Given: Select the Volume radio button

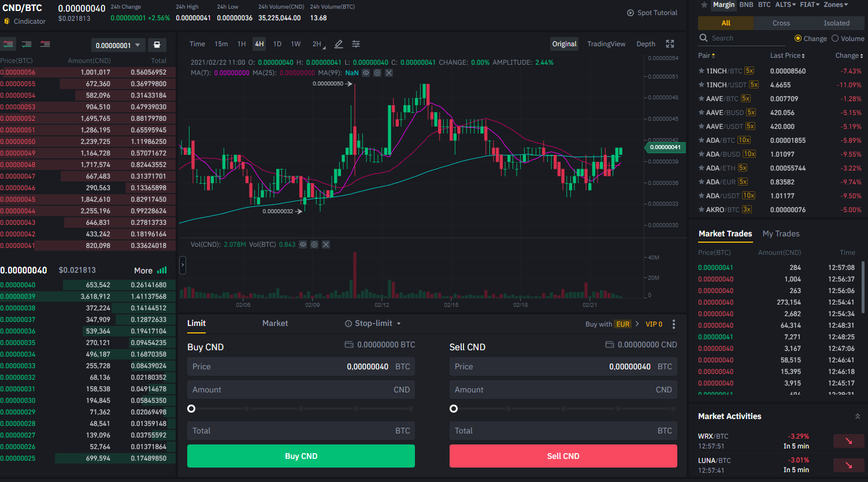Looking at the screenshot, I should click(835, 39).
